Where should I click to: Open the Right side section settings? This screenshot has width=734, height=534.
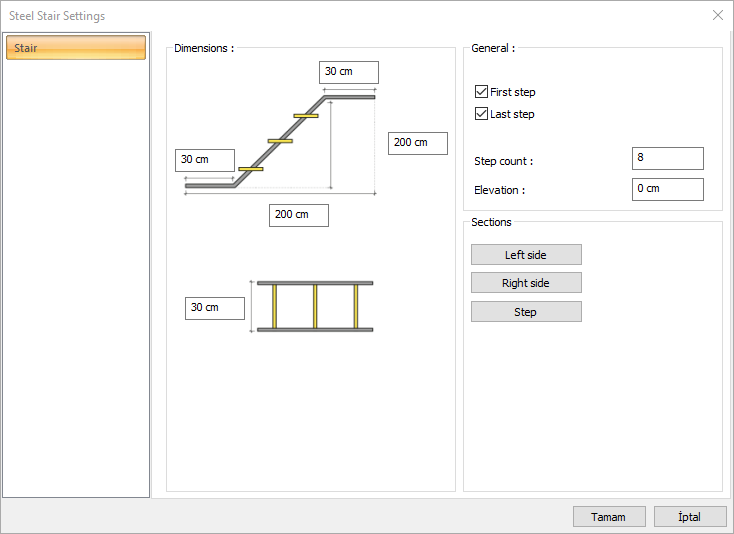tap(526, 283)
